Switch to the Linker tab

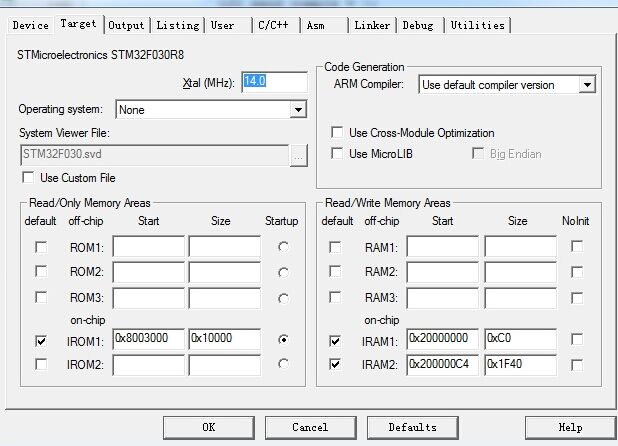(372, 25)
